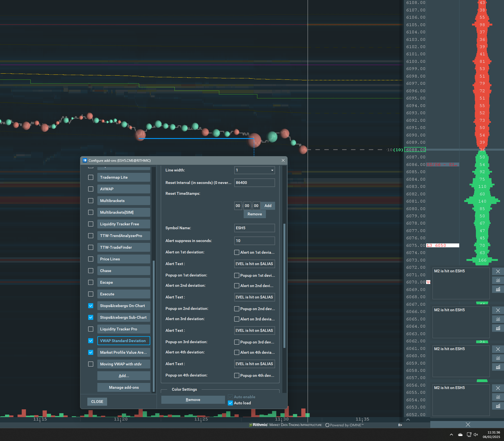The width and height of the screenshot is (504, 441).
Task: Uncheck the Auto load checkbox
Action: point(230,403)
